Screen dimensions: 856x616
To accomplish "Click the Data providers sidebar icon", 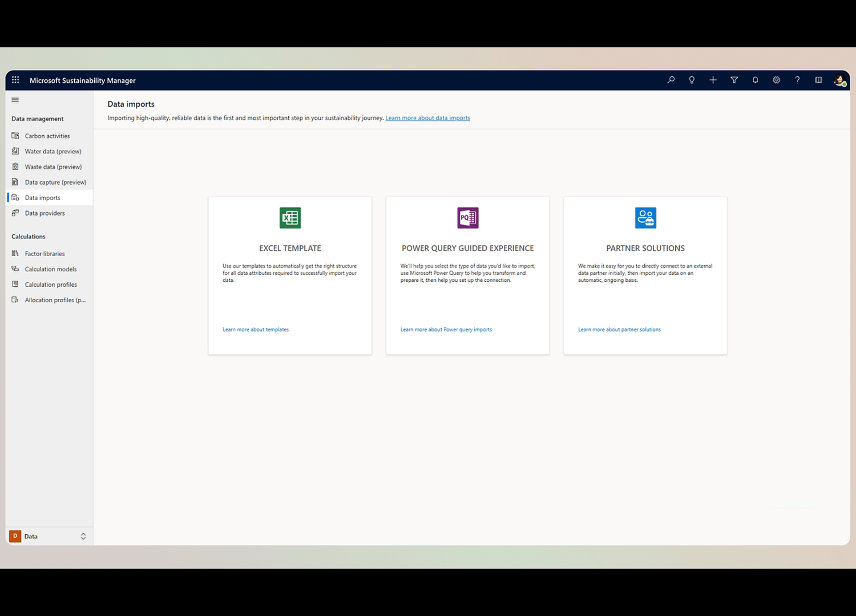I will (15, 213).
